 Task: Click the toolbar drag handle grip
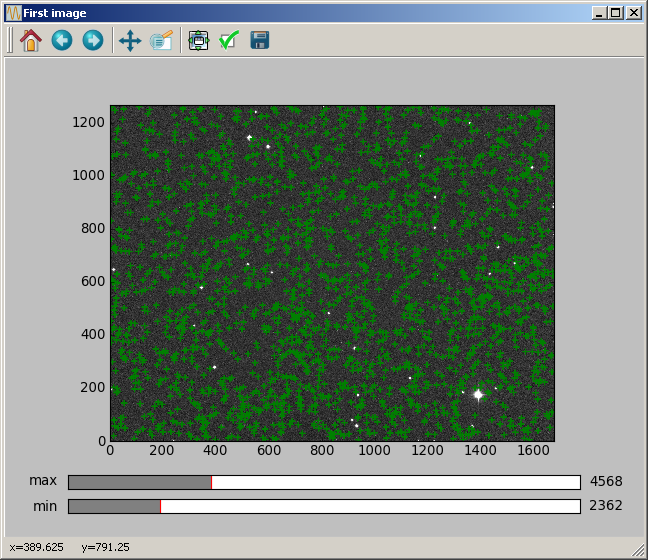click(10, 40)
